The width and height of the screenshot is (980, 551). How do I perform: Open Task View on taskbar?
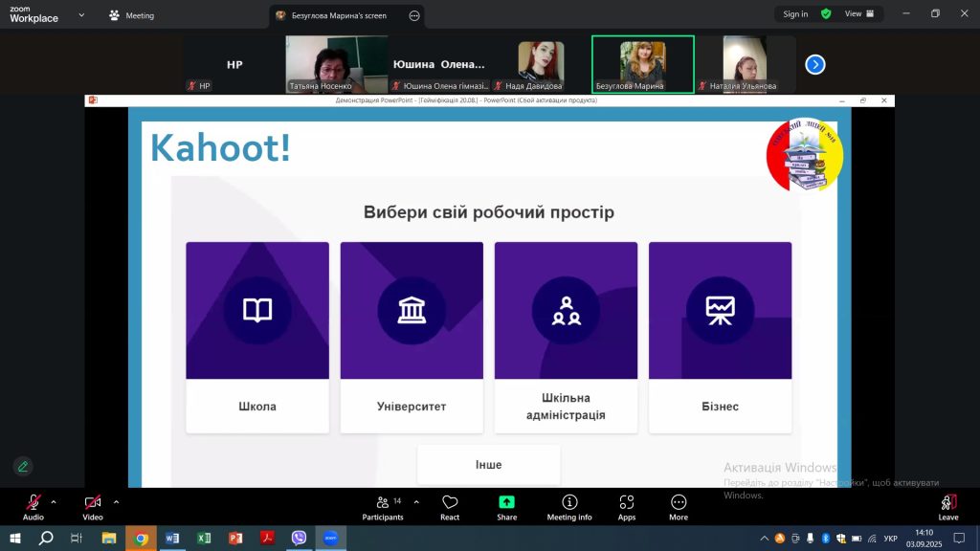click(77, 538)
